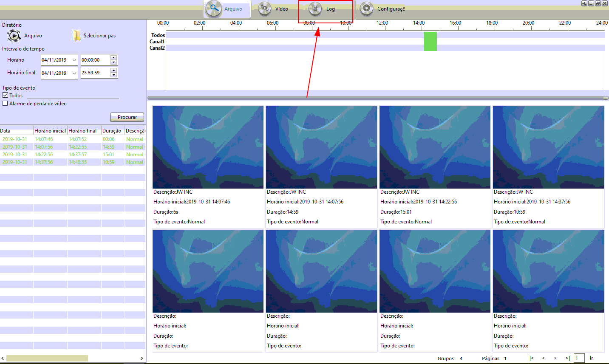The width and height of the screenshot is (609, 364).
Task: Go to the last page of results
Action: click(567, 358)
